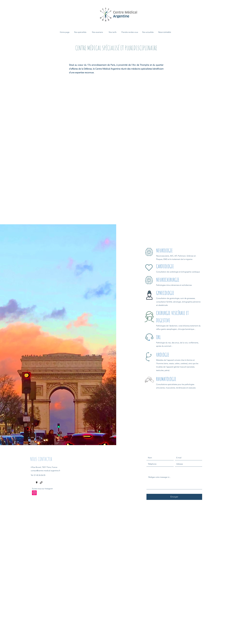Viewport: 233px width, 644px height.
Task: Go to Prendre rendez-vous
Action: click(x=130, y=32)
